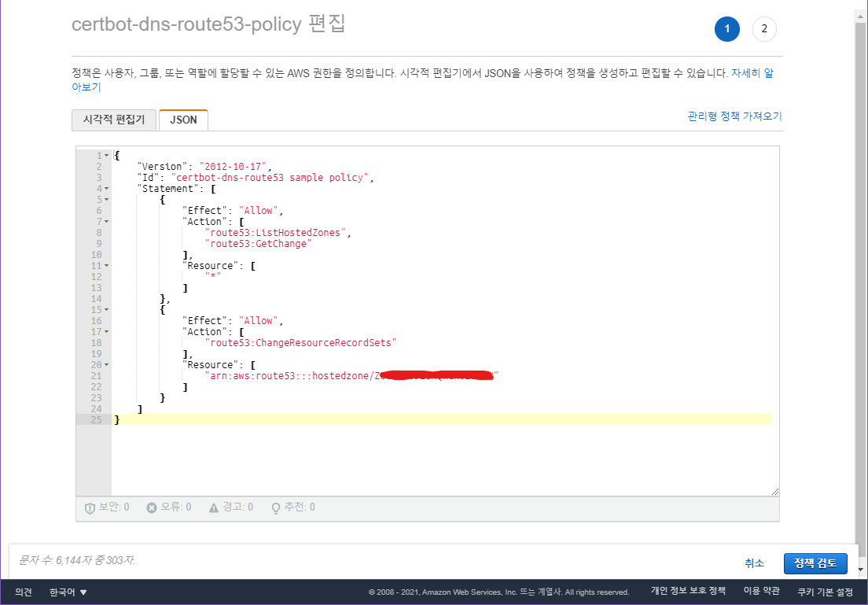The image size is (868, 605).
Task: Collapse the fold arrow at line 1
Action: 106,156
